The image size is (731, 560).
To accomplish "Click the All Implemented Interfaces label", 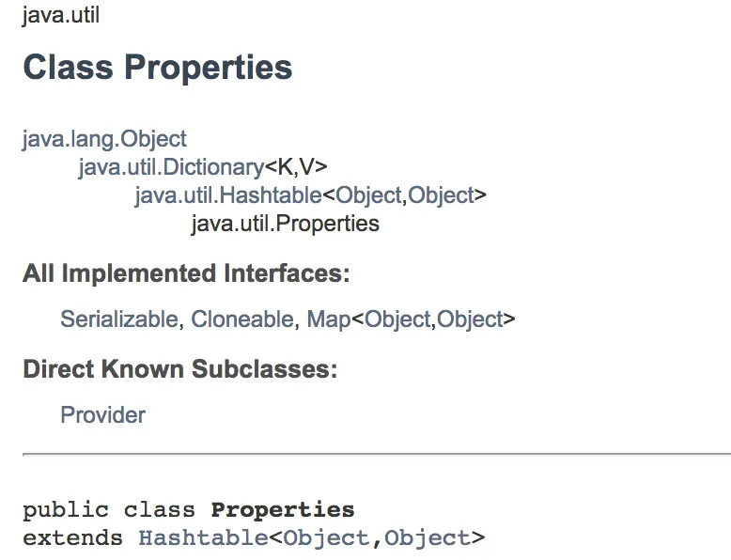I will tap(186, 274).
